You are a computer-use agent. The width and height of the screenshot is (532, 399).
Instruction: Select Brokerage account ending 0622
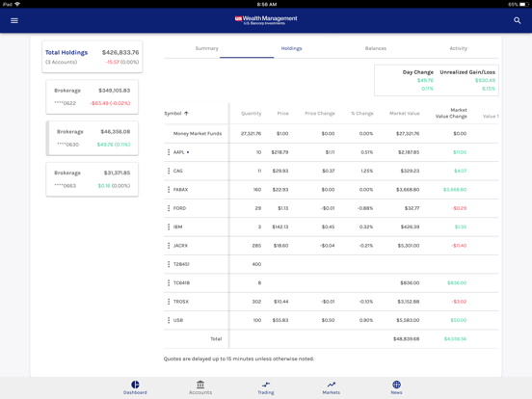[93, 96]
